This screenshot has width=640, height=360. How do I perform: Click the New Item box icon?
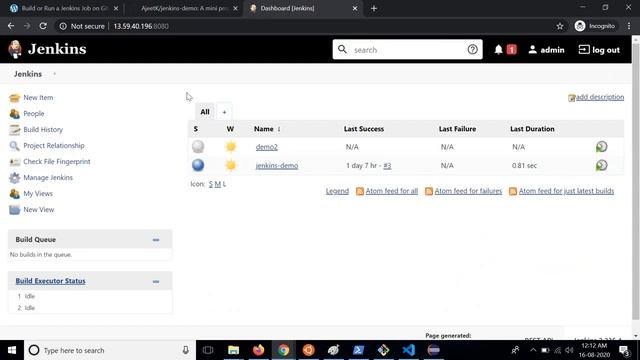point(15,98)
